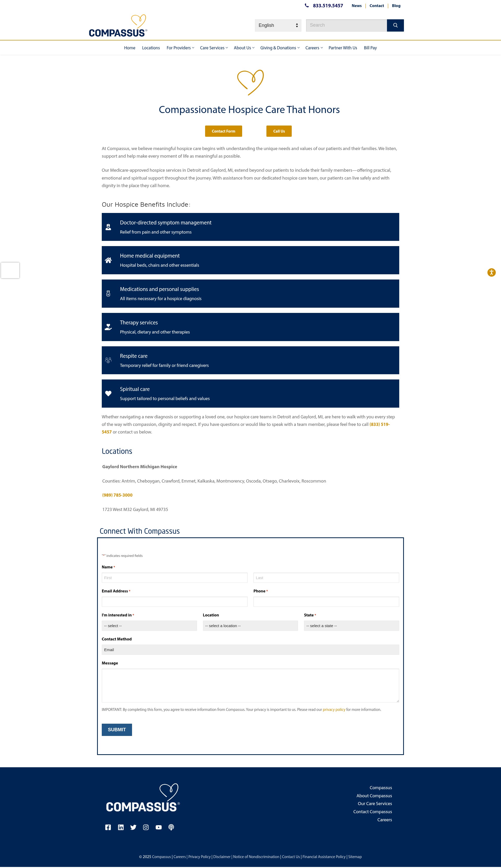Click the Search input field
501x868 pixels.
(346, 25)
